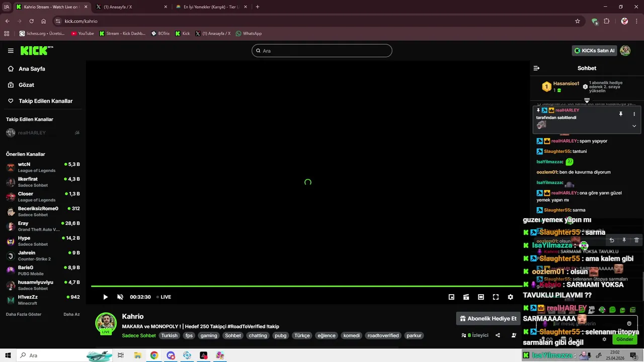The width and height of the screenshot is (644, 362).
Task: Open Windows Start menu
Action: coord(8,355)
